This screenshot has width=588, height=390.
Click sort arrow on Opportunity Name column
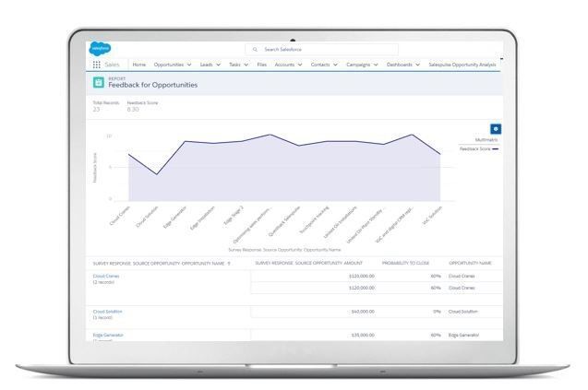[x=229, y=264]
